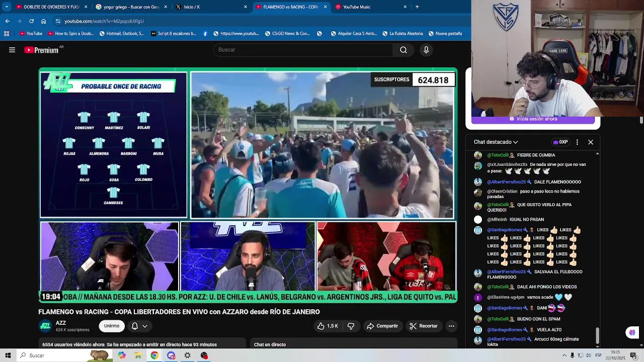Launch Copilot from the taskbar
This screenshot has height=362, width=644.
(x=122, y=355)
